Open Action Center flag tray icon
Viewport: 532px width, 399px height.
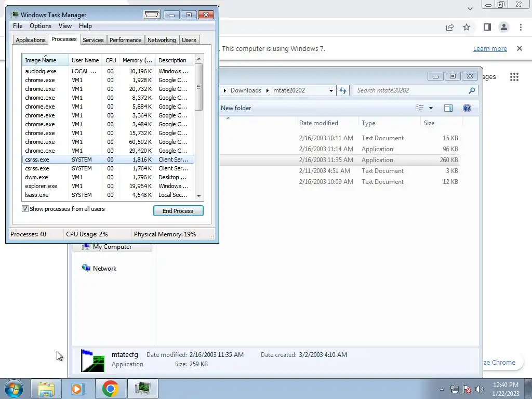(x=467, y=389)
